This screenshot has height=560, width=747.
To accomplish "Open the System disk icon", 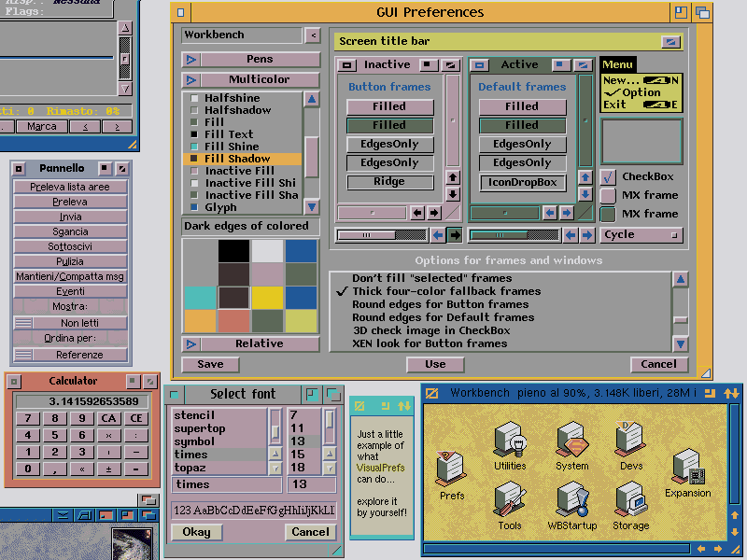I will [x=571, y=441].
